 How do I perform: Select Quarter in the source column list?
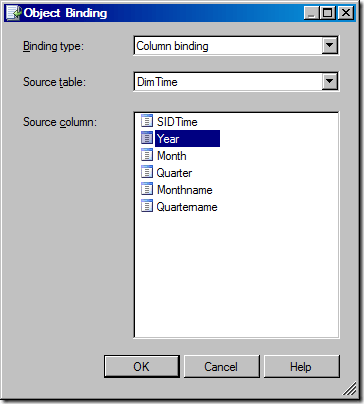[x=174, y=173]
